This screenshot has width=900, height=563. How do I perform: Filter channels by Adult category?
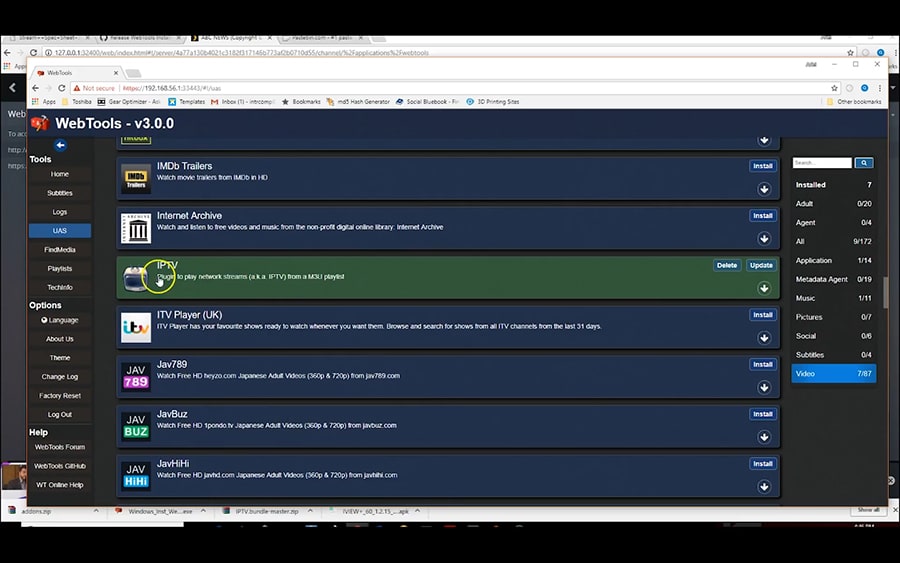point(833,204)
